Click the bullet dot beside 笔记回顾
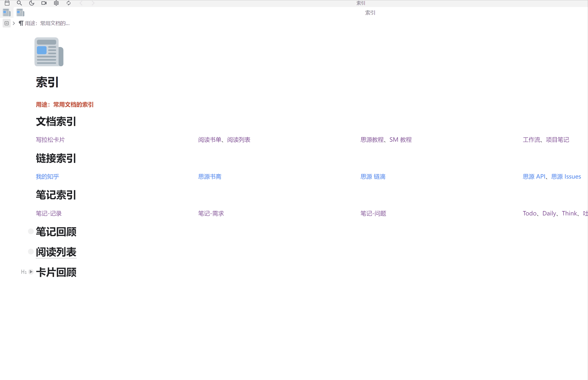 tap(31, 231)
